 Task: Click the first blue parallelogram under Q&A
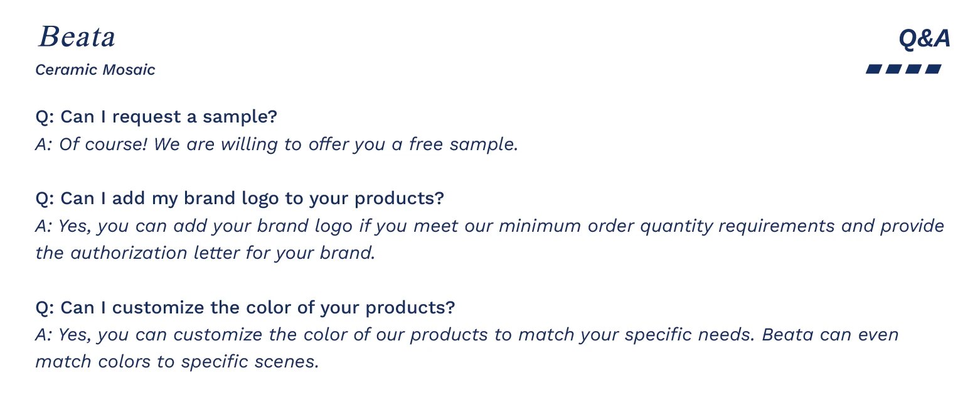point(875,69)
